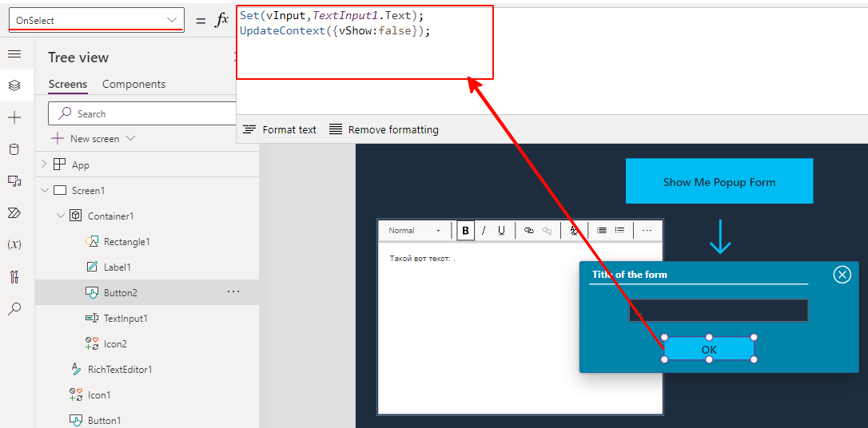Open the Insert plus pane

coord(14,117)
